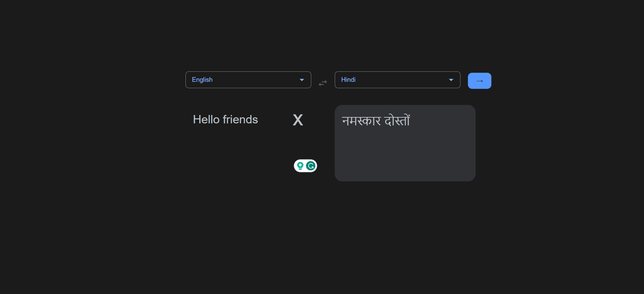Expand the English dropdown caret
The image size is (644, 294).
coord(302,80)
